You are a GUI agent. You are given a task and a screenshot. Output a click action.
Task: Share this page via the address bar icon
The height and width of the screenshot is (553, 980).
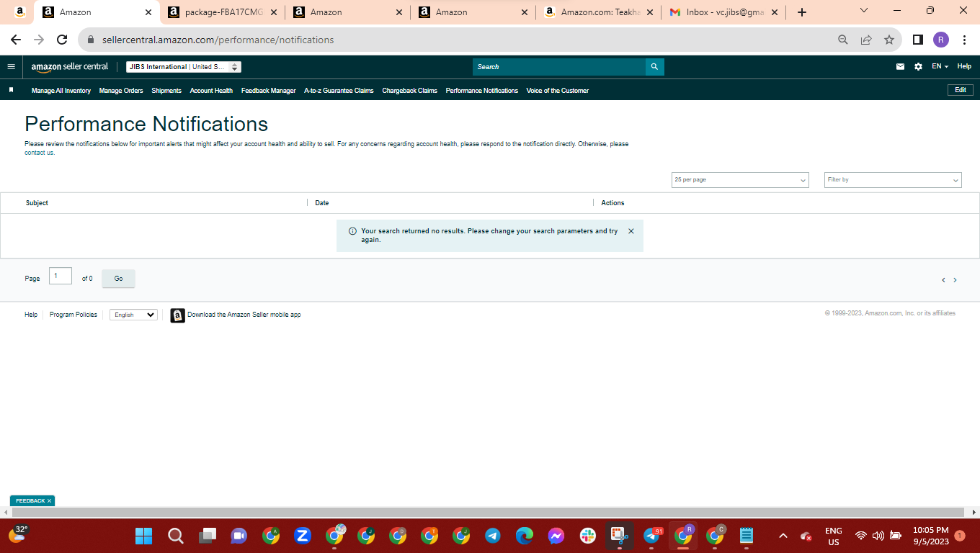coord(866,40)
